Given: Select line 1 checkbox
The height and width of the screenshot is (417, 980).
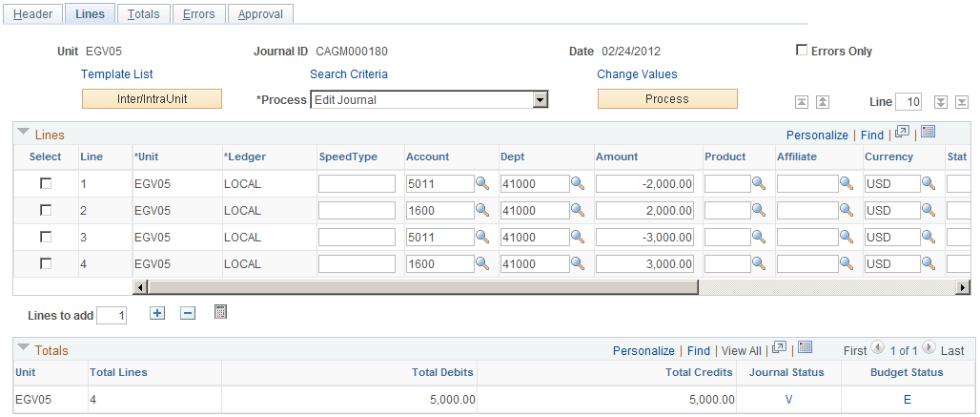Looking at the screenshot, I should pyautogui.click(x=46, y=183).
